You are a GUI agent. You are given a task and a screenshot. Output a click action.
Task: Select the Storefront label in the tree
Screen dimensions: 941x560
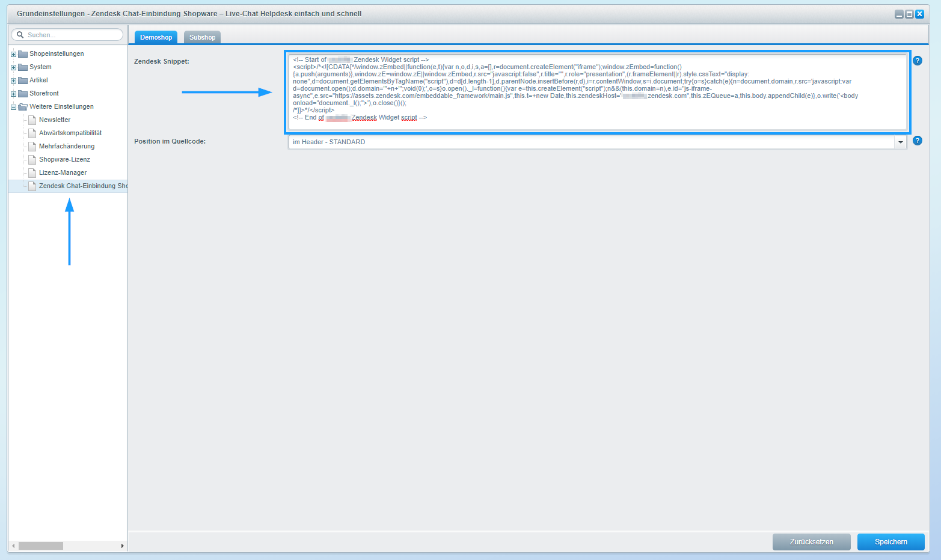tap(44, 93)
